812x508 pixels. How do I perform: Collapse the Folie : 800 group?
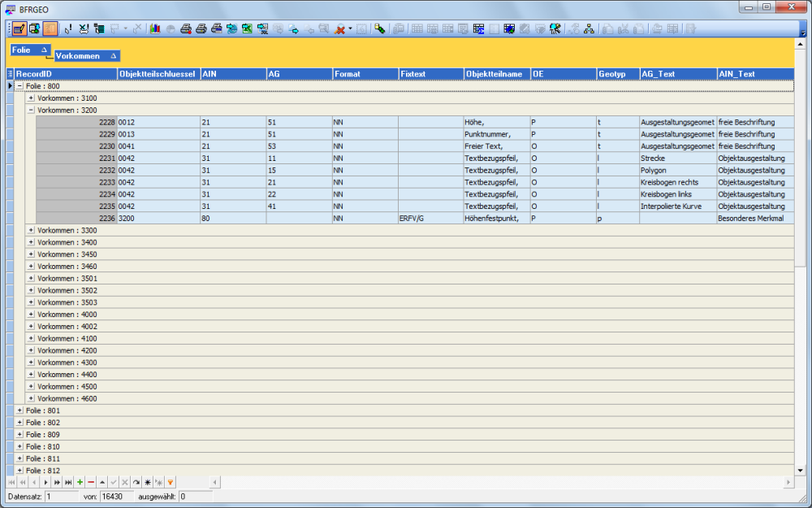19,85
